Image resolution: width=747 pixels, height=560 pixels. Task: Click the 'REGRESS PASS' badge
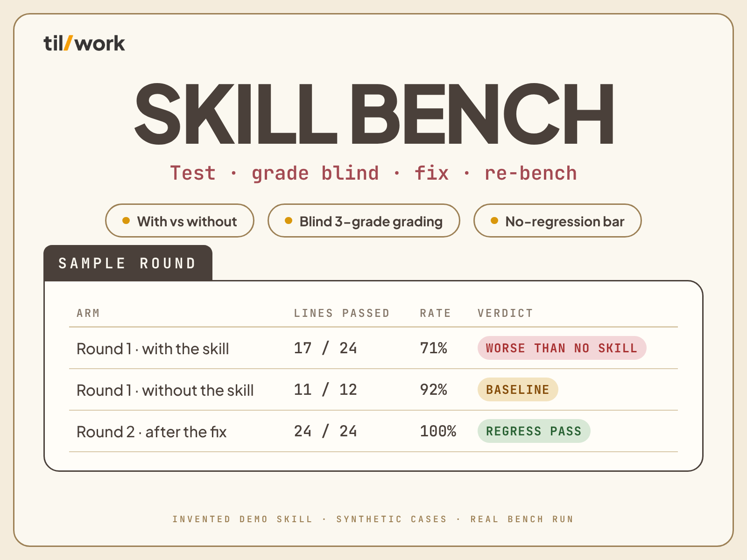point(534,431)
